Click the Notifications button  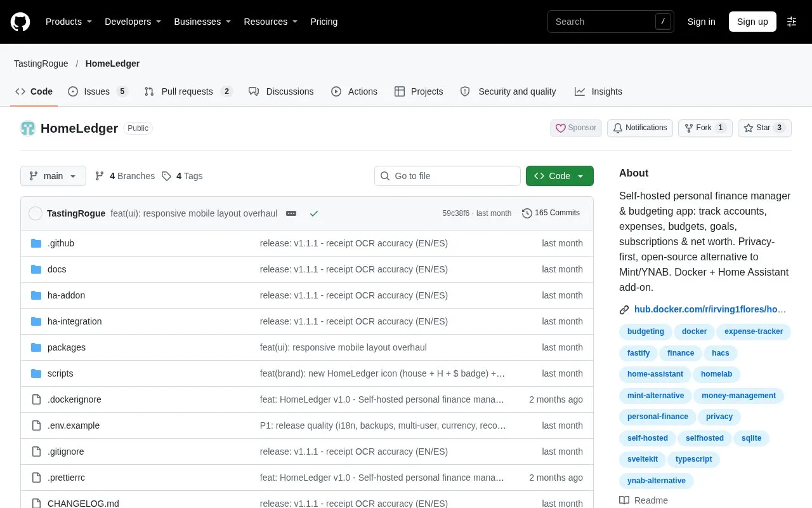tap(639, 128)
